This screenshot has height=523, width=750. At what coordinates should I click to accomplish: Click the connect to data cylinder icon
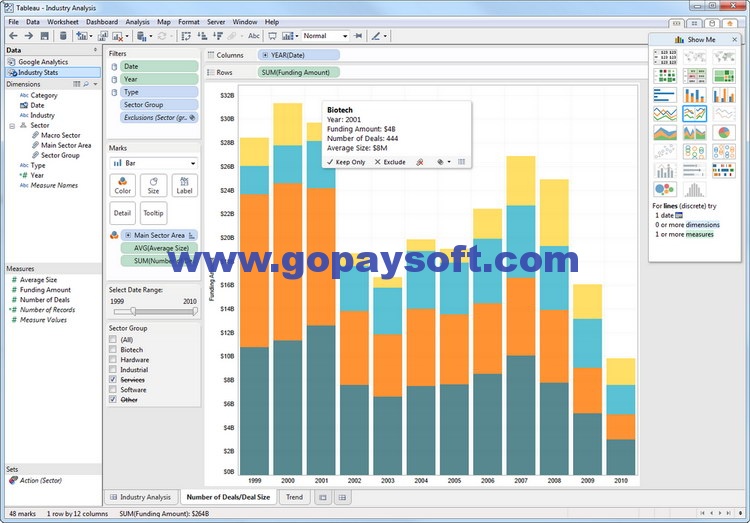(63, 36)
